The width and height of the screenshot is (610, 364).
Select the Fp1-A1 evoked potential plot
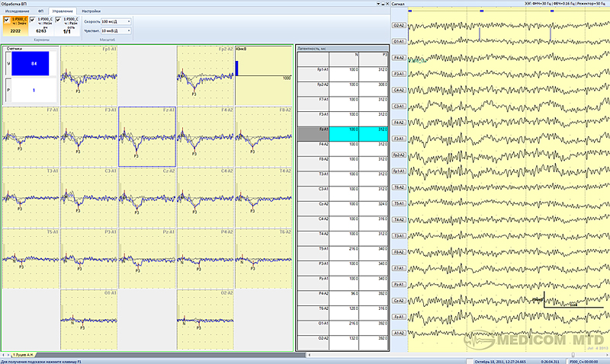(89, 75)
